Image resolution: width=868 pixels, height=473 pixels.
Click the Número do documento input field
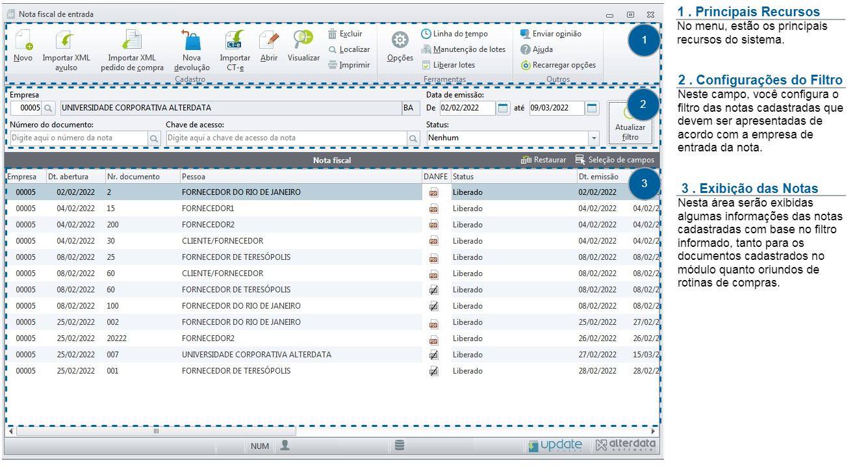point(79,138)
